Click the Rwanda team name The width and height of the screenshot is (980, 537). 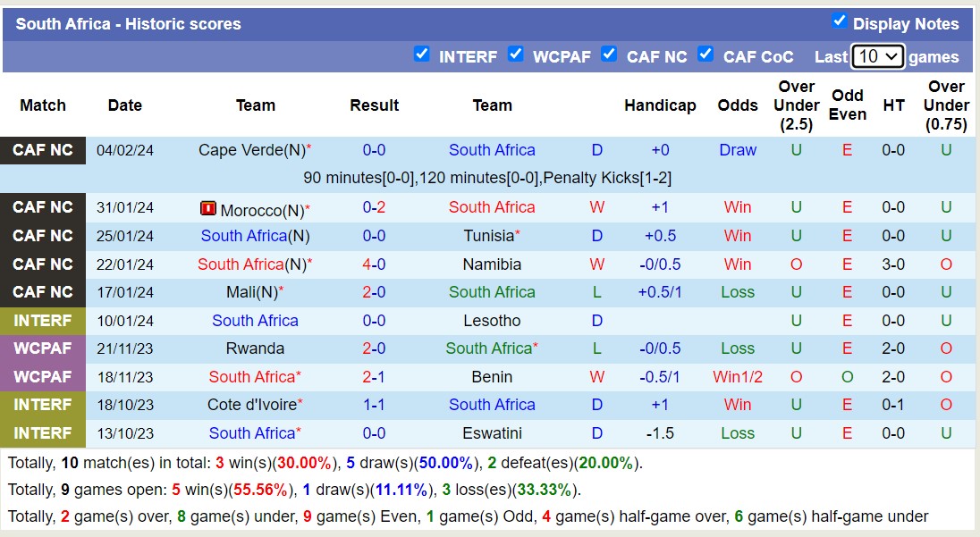[255, 348]
